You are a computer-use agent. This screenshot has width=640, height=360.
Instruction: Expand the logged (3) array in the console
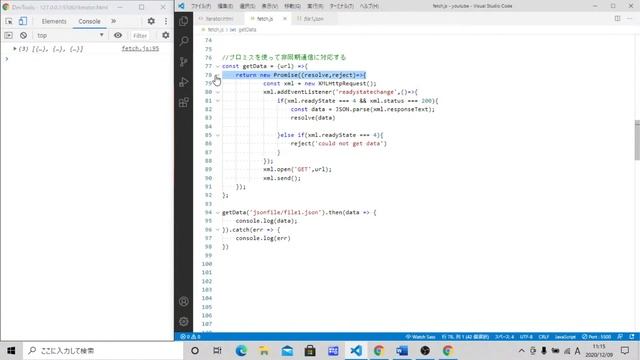pyautogui.click(x=15, y=49)
